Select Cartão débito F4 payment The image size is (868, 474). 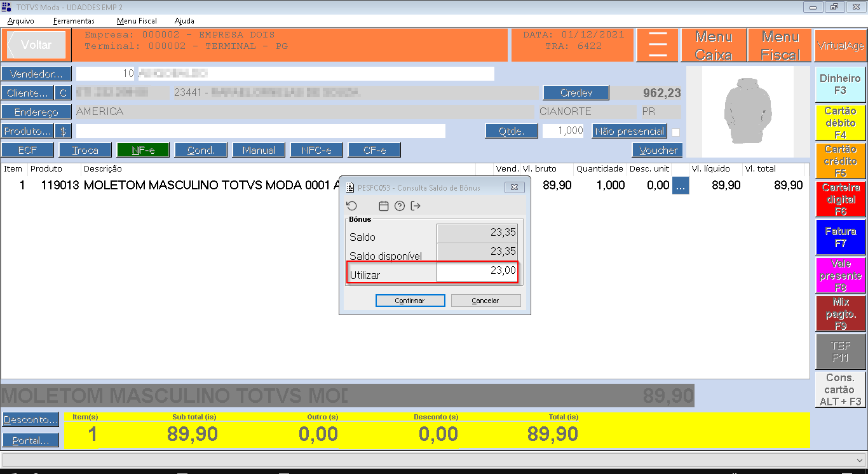coord(841,123)
